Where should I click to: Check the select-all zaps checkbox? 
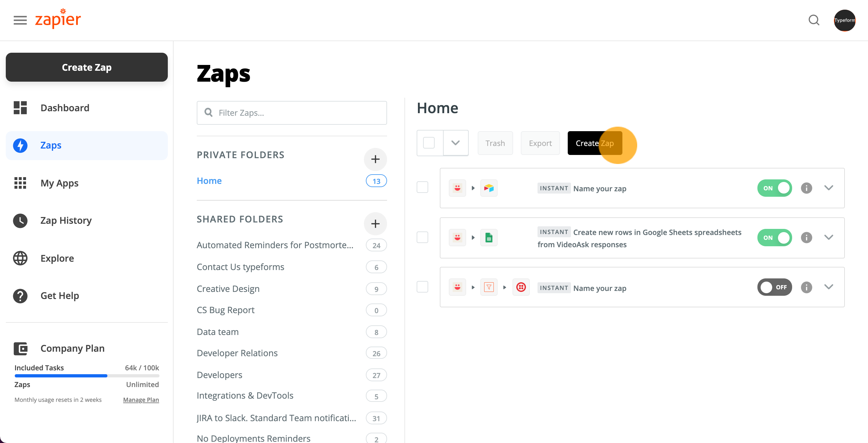[x=429, y=143]
